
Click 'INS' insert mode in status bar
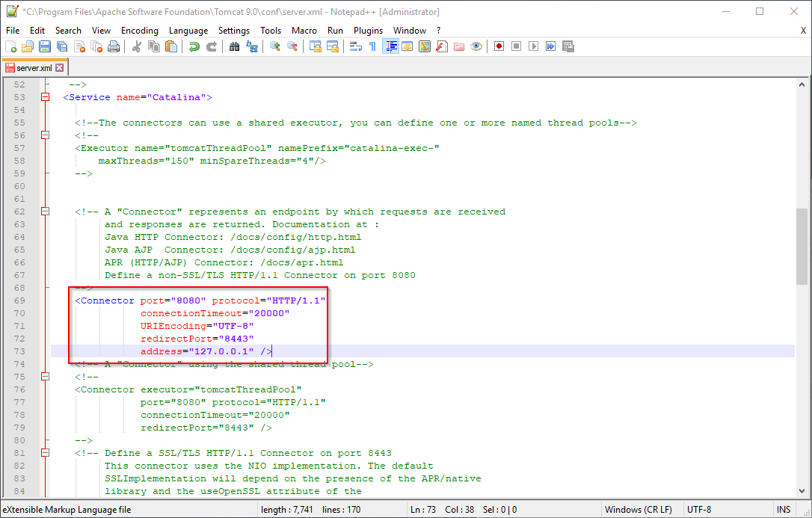tap(784, 510)
